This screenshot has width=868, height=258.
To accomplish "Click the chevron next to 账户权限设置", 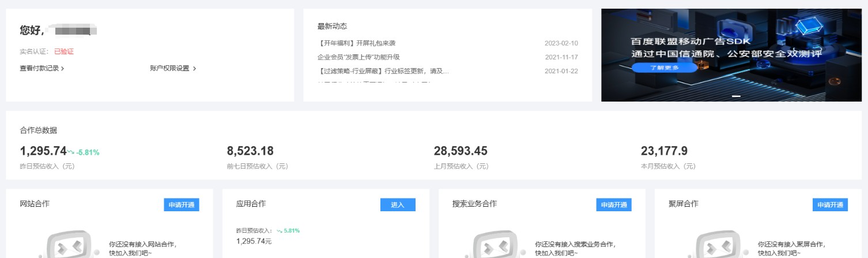I will click(194, 69).
